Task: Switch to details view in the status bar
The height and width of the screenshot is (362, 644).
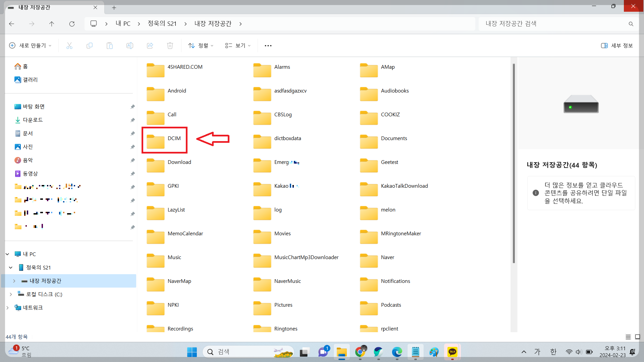Action: (x=629, y=337)
